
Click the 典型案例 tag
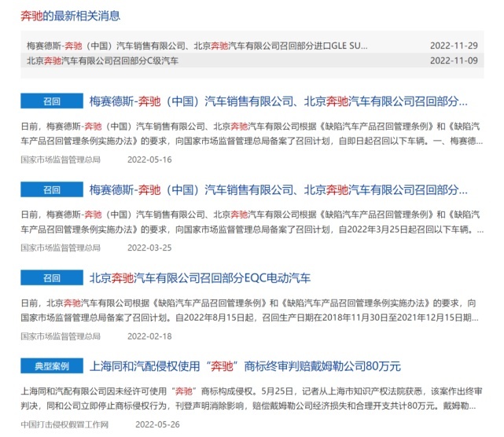pos(52,366)
